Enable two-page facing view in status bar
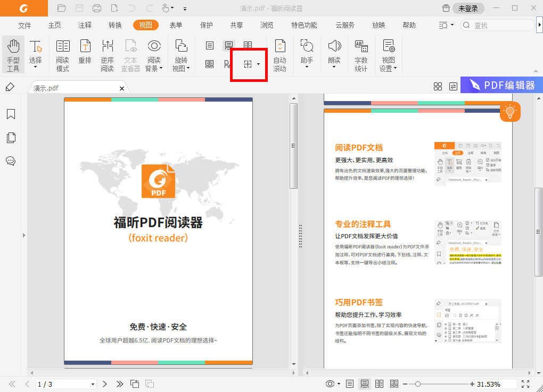Viewport: 543px width, 392px height. click(379, 383)
